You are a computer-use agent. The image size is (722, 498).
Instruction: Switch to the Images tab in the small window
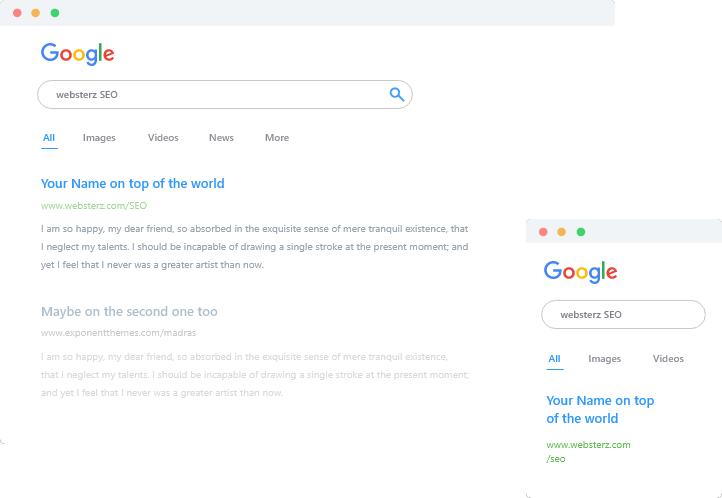pyautogui.click(x=605, y=359)
